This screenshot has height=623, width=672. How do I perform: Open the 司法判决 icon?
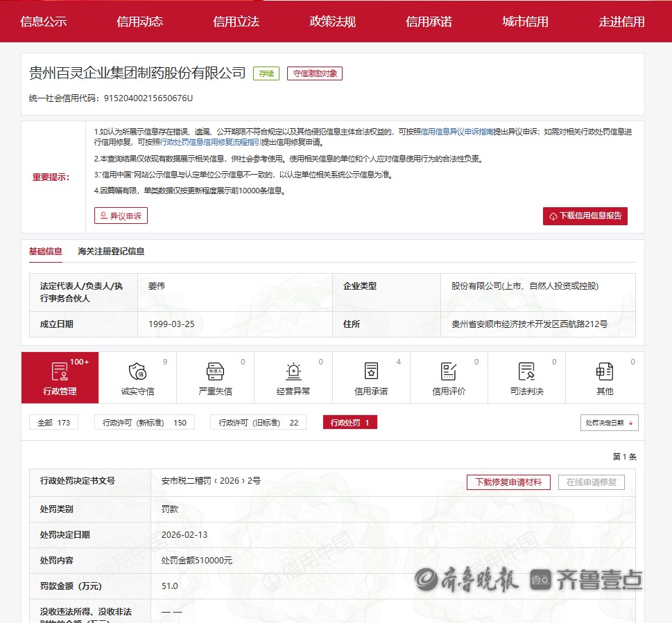[x=526, y=371]
